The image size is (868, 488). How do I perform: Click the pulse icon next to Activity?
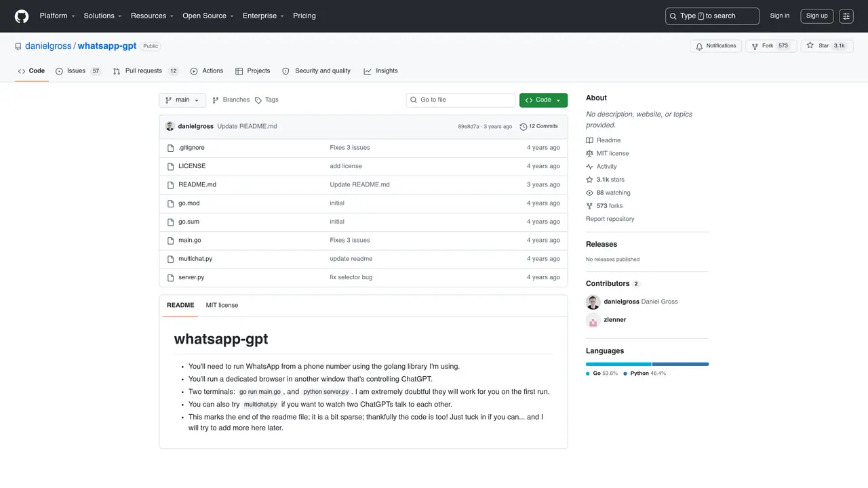(x=590, y=167)
